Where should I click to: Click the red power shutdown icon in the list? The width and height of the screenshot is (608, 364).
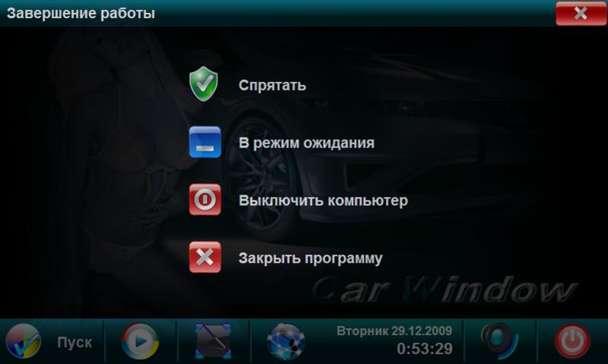tap(205, 199)
